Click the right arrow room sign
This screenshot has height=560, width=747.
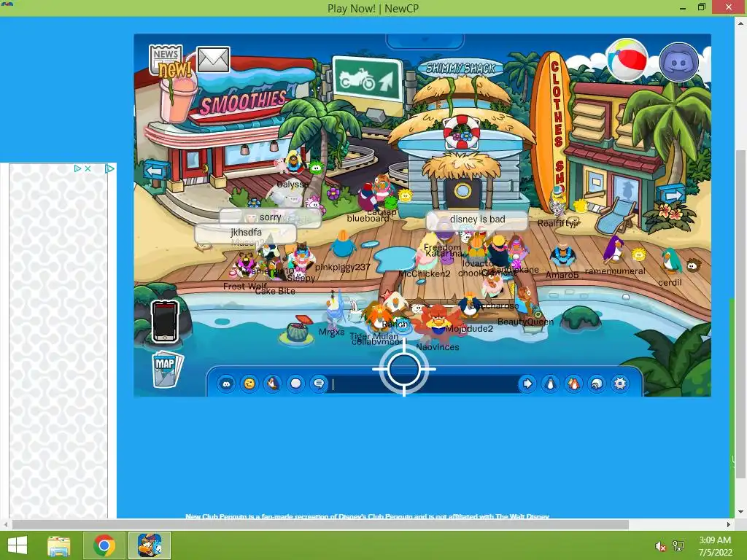click(x=672, y=195)
